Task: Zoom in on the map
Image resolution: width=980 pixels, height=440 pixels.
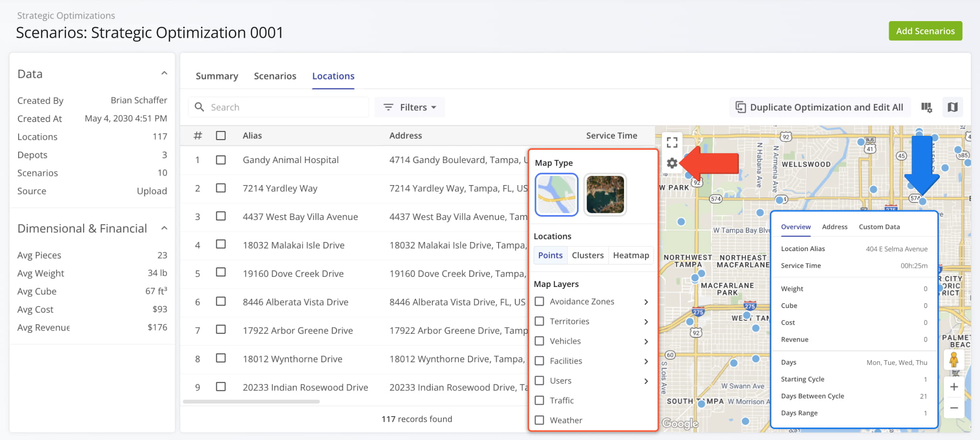Action: (954, 387)
